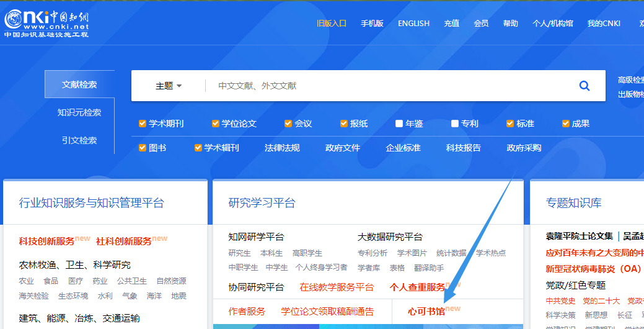This screenshot has width=644, height=329.
Task: Open the 政府采购 database link
Action: pos(524,148)
